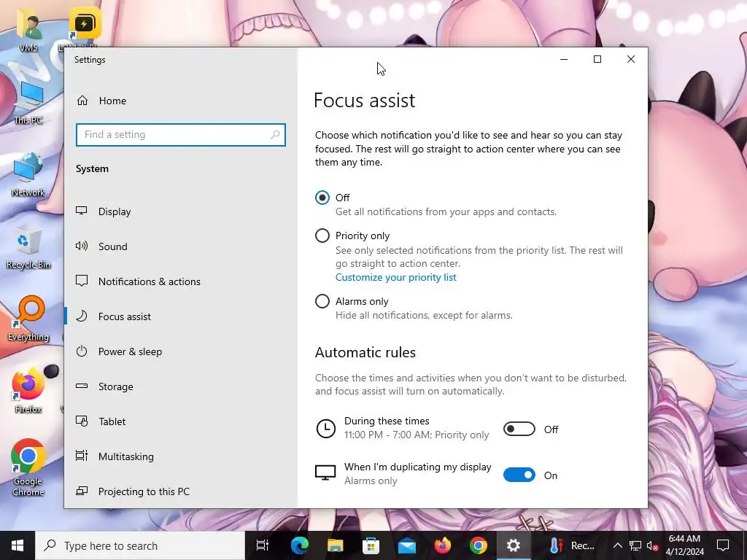Image resolution: width=747 pixels, height=560 pixels.
Task: Click the clock icon beside During these times
Action: click(326, 429)
